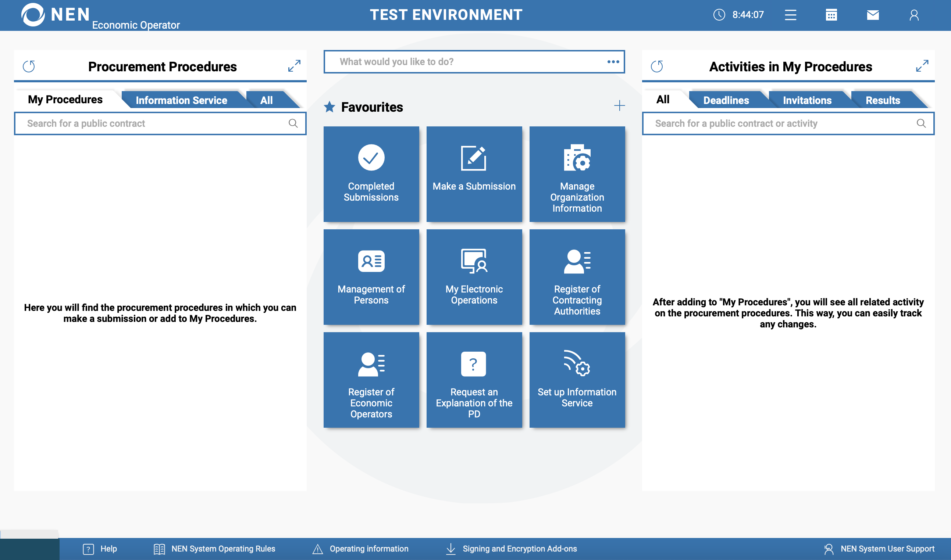
Task: Expand the Activities in My Procedures panel
Action: click(x=922, y=66)
